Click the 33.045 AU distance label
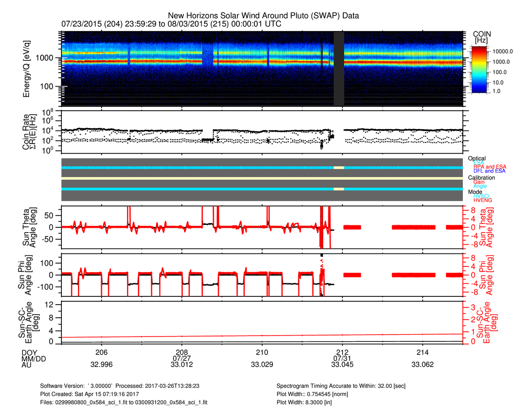This screenshot has width=532, height=411. pyautogui.click(x=342, y=365)
